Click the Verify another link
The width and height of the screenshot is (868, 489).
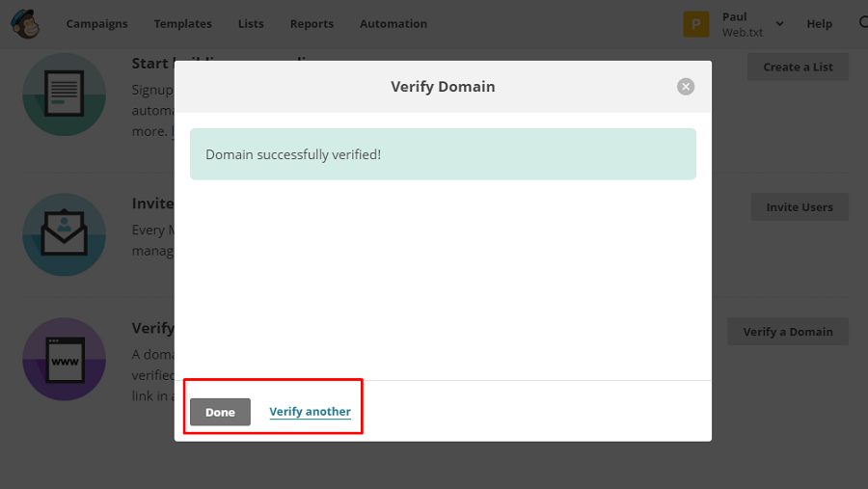click(310, 412)
